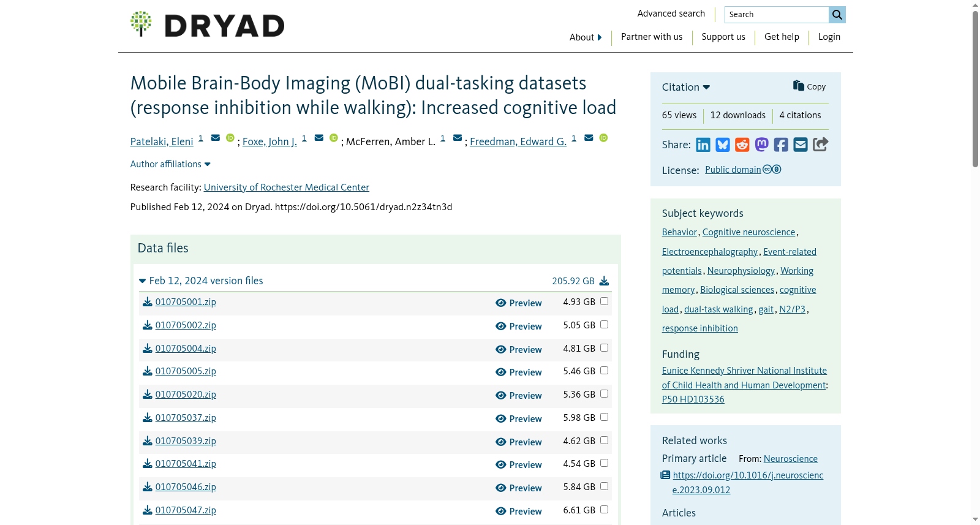Expand Author affiliations
The height and width of the screenshot is (525, 980).
170,164
